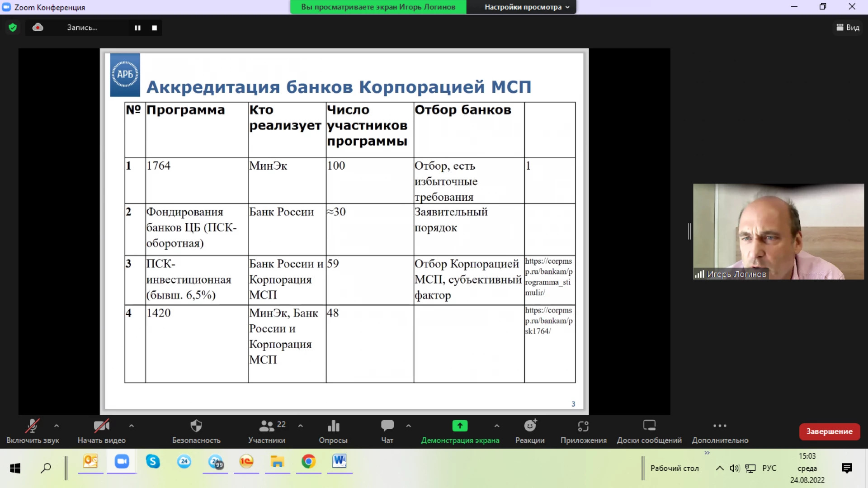
Task: Click the Рабочий стол toolbar label
Action: 675,468
